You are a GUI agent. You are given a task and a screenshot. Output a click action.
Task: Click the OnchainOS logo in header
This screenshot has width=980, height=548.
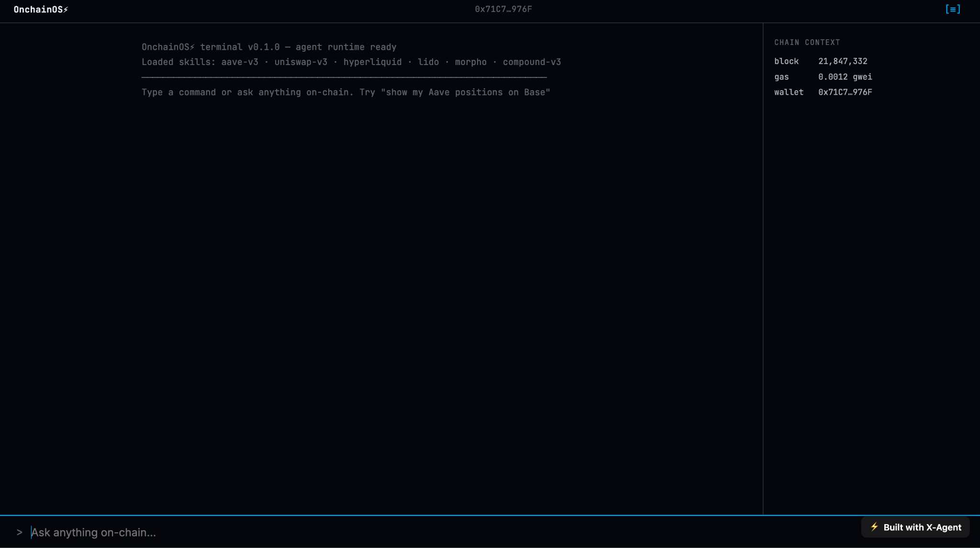[x=41, y=10]
